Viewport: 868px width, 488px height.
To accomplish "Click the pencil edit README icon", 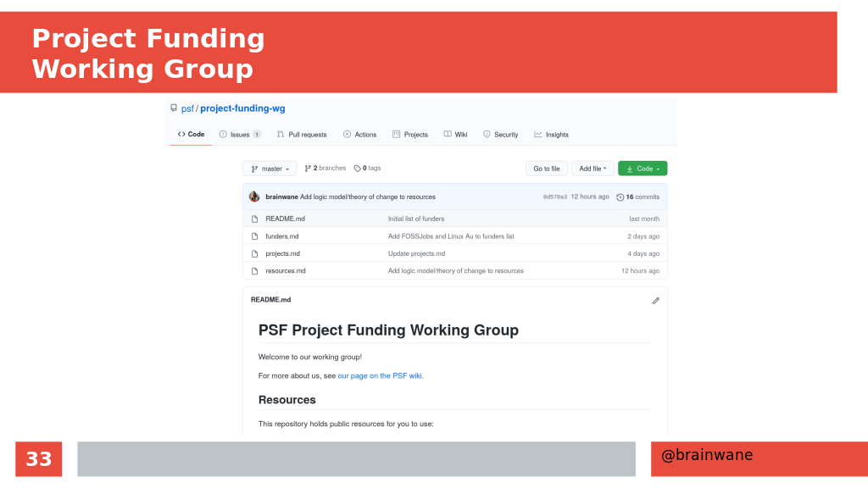I will coord(655,301).
